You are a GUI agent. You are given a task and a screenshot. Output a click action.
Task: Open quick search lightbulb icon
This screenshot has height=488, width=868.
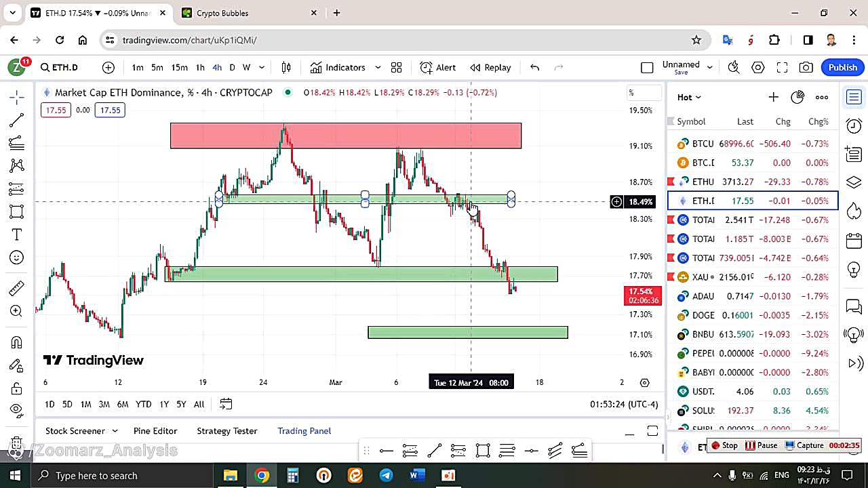tap(733, 67)
